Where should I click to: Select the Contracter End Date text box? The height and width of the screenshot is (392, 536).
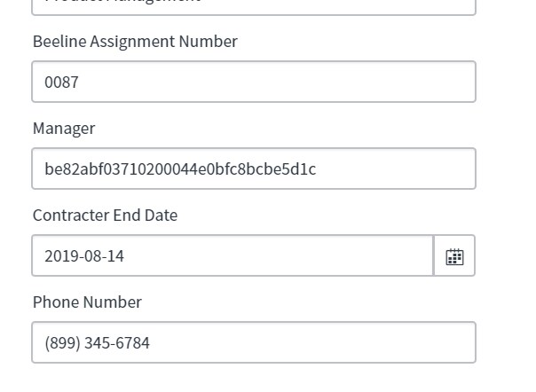(232, 256)
